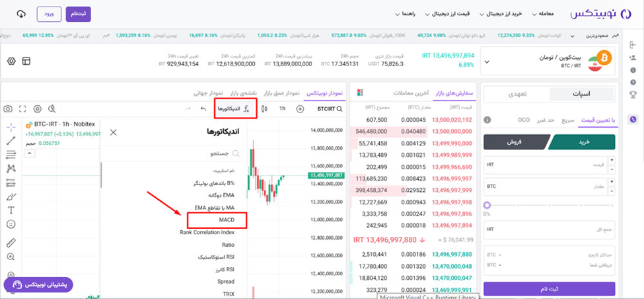Open Indicators (اندیکاتورها) toolbar button
Image resolution: width=644 pixels, height=299 pixels.
[x=235, y=108]
